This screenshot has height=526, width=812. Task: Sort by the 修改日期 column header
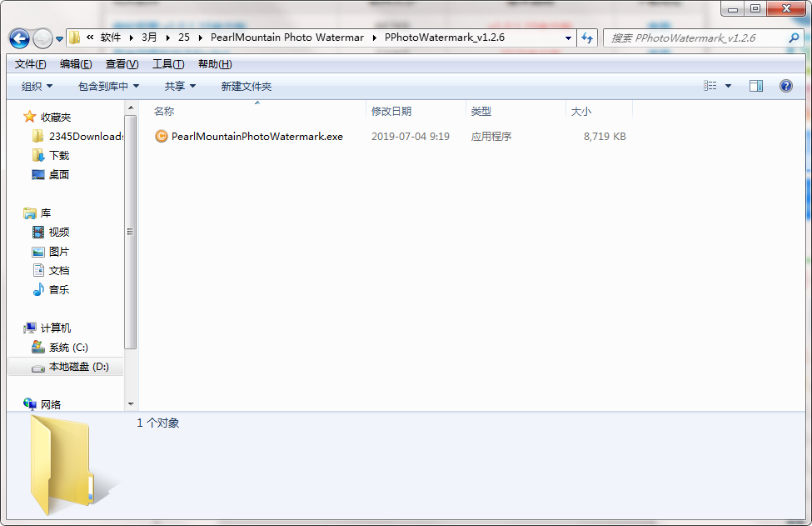[x=391, y=112]
